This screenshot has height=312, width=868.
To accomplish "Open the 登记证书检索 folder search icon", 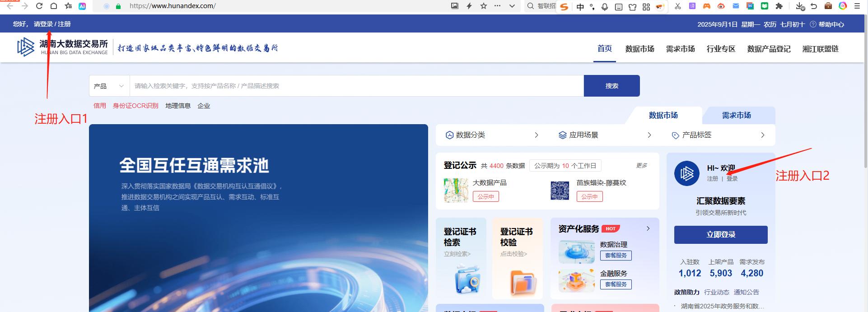I will click(467, 279).
